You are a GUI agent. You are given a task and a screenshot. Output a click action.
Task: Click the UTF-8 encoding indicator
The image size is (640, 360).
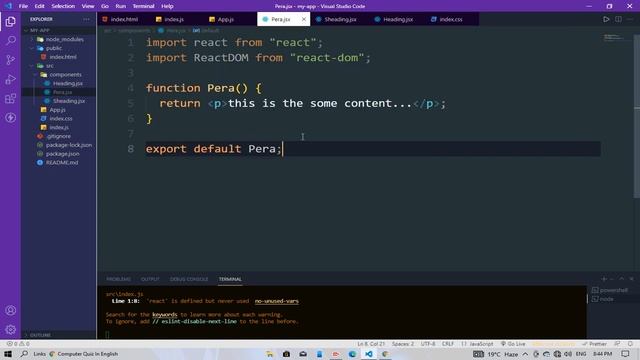[x=428, y=344]
